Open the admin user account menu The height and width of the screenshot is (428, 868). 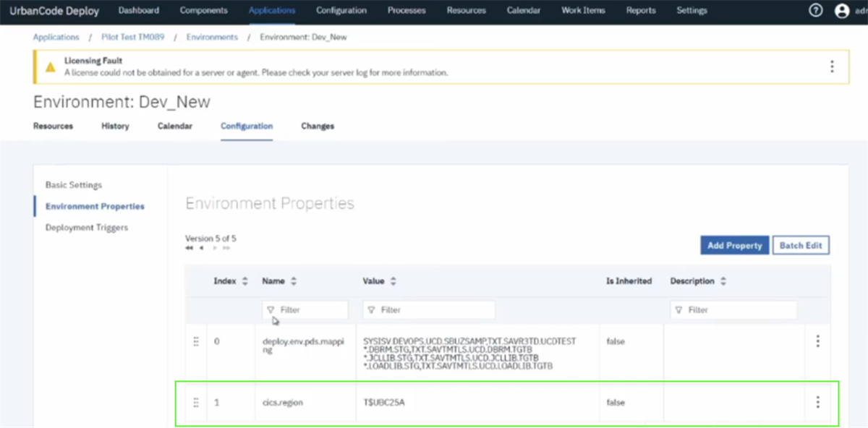841,10
